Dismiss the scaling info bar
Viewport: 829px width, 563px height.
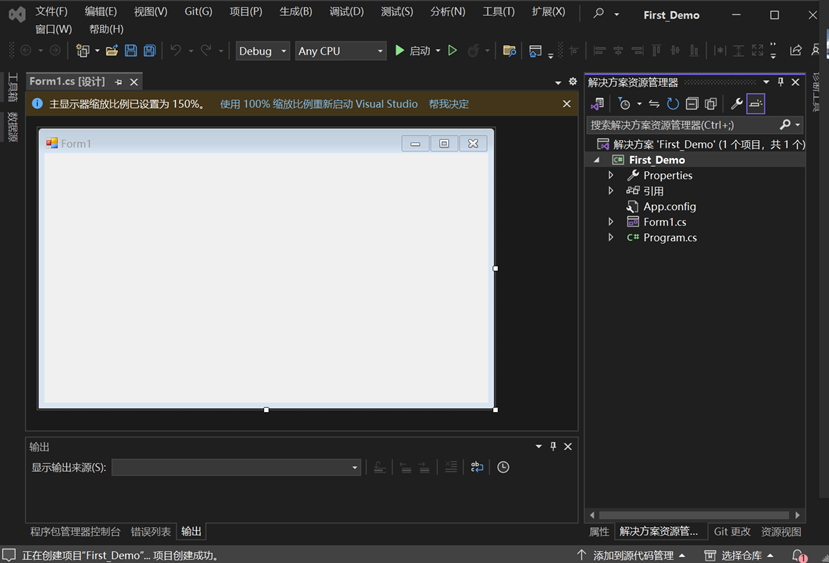(567, 104)
